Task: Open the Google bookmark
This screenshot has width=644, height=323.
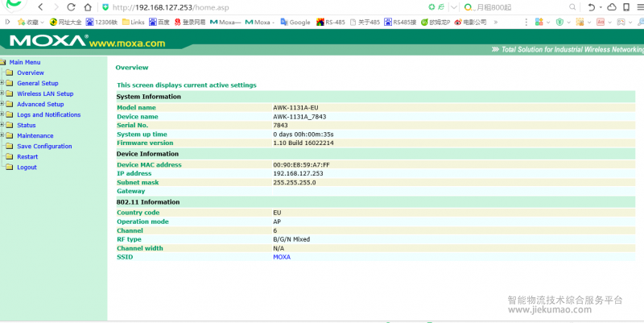Action: [x=295, y=23]
